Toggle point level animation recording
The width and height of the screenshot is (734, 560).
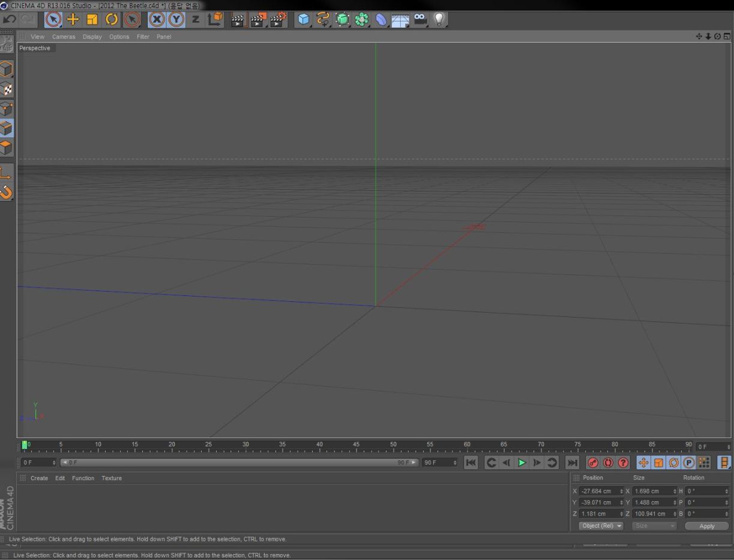704,463
